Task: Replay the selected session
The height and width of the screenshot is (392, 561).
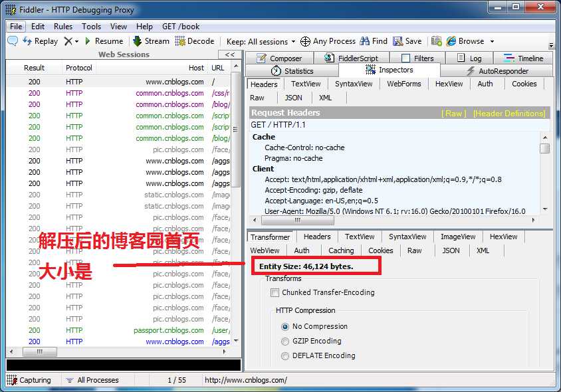Action: click(40, 41)
